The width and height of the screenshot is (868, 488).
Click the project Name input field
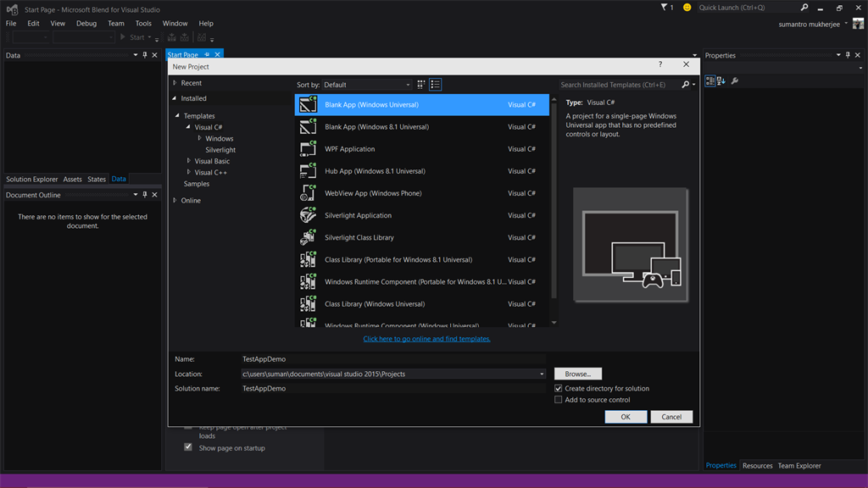click(393, 359)
